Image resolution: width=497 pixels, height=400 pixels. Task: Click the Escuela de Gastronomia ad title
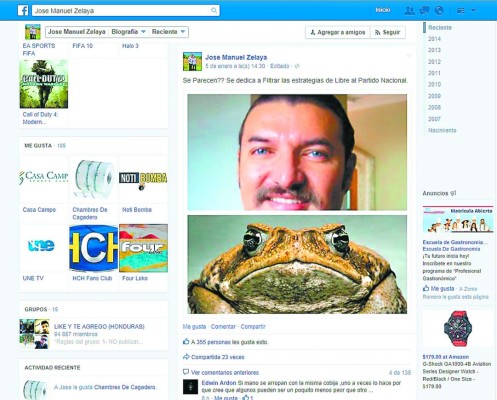coord(455,242)
